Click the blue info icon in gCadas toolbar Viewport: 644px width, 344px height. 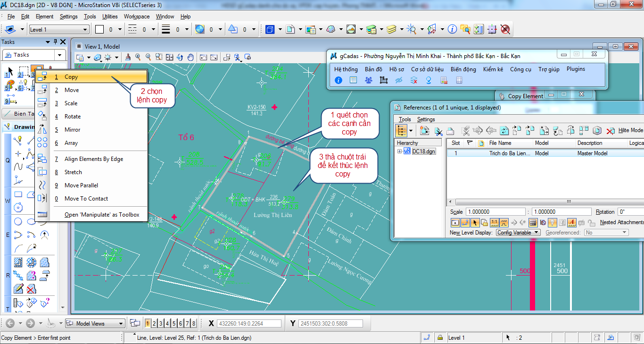point(338,80)
